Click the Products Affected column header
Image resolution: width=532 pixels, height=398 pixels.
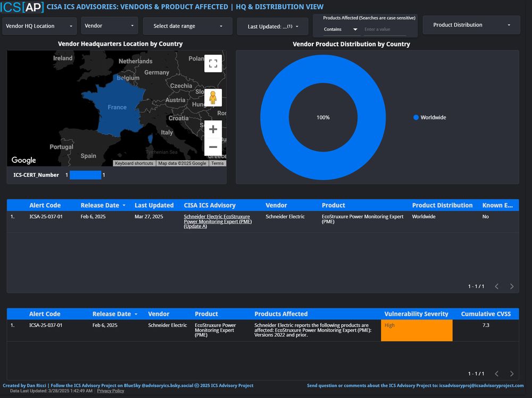(x=281, y=314)
